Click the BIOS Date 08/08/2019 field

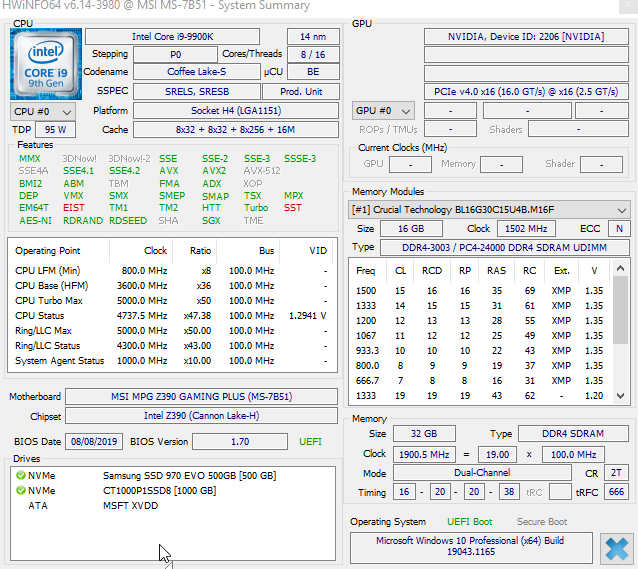[x=94, y=442]
